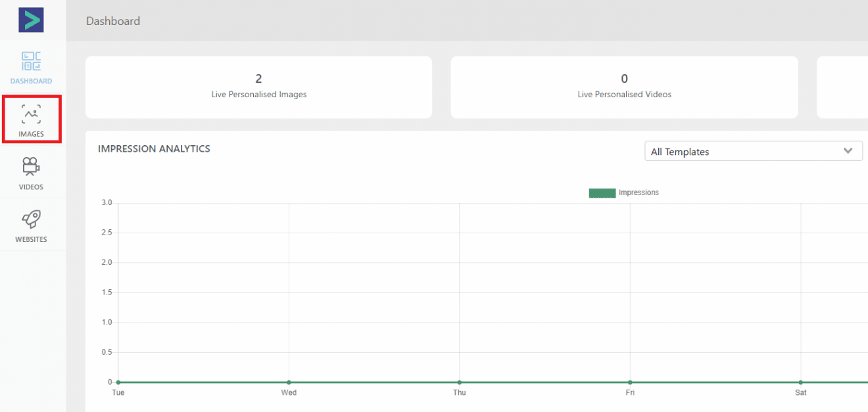Viewport: 868px width, 412px height.
Task: Click the Live Personalised Videos card label
Action: coord(624,95)
